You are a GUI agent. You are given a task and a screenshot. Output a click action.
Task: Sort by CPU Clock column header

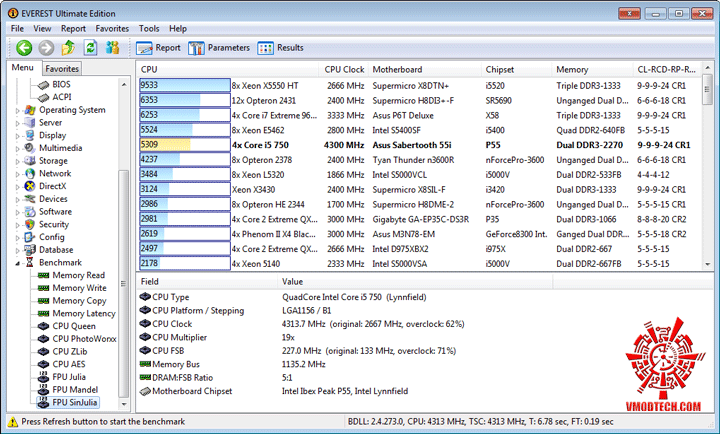click(343, 70)
